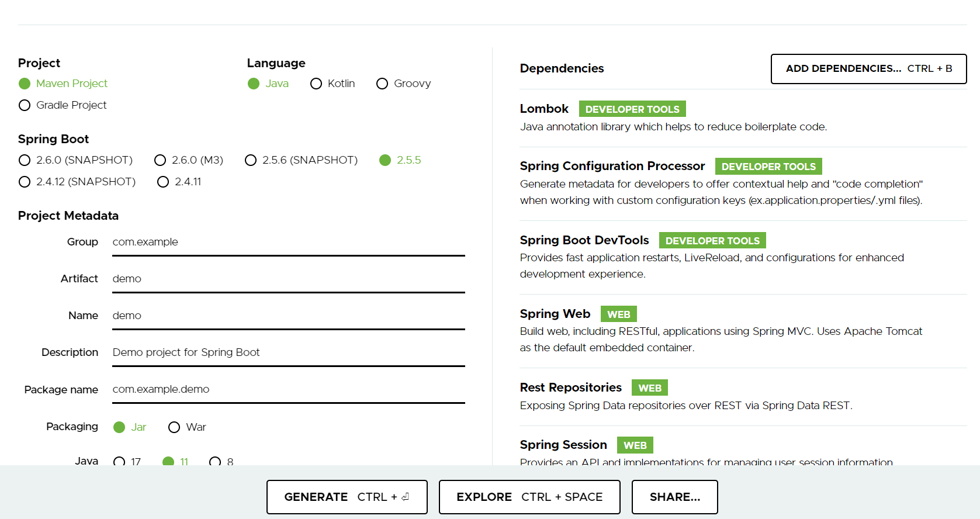Choose Kotlin as the language
The height and width of the screenshot is (519, 980).
click(333, 84)
